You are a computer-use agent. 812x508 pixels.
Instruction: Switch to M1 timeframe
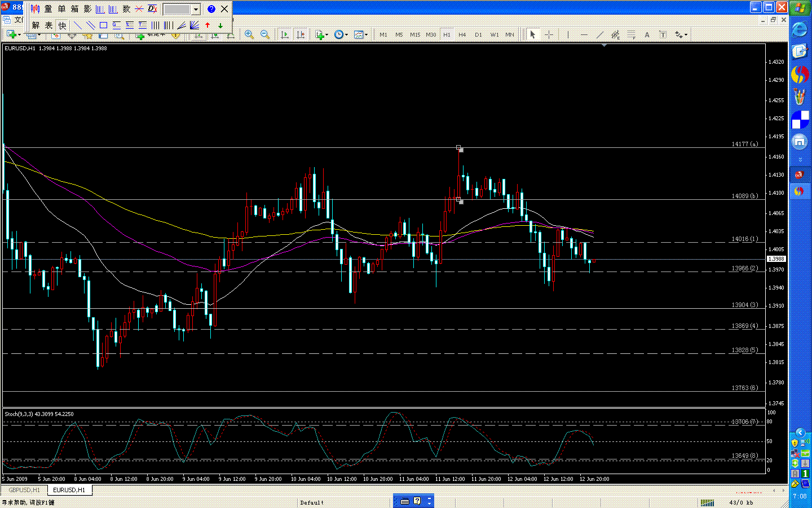[383, 34]
